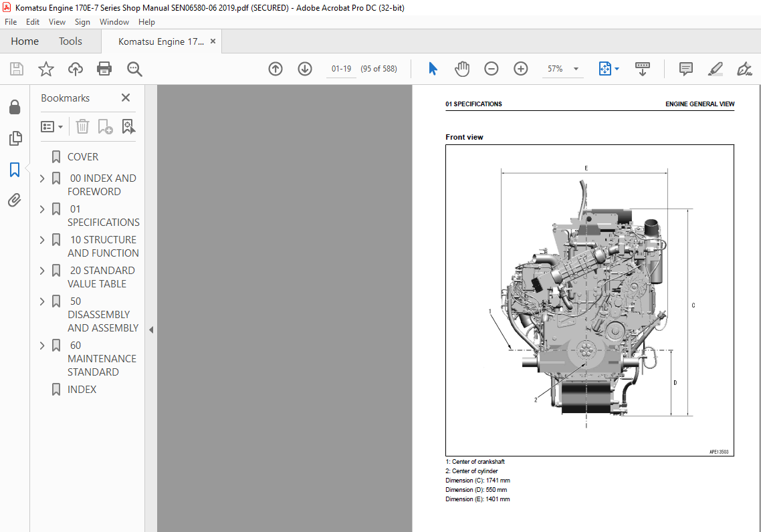Click the fit page view icon
The image size is (761, 532).
[605, 69]
